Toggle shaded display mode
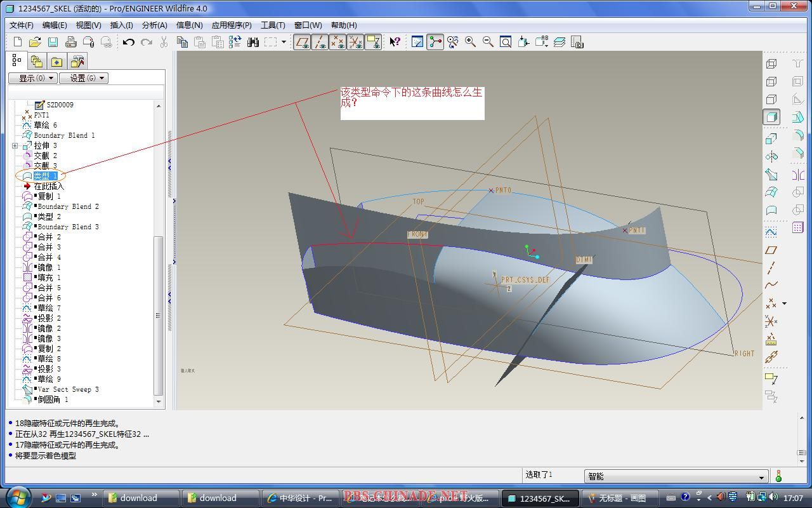Image resolution: width=812 pixels, height=508 pixels. tap(771, 117)
